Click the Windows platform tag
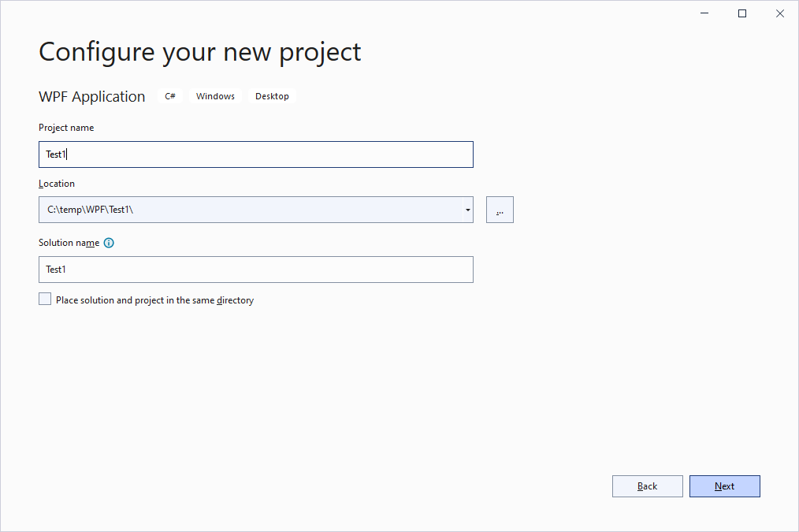 coord(215,96)
